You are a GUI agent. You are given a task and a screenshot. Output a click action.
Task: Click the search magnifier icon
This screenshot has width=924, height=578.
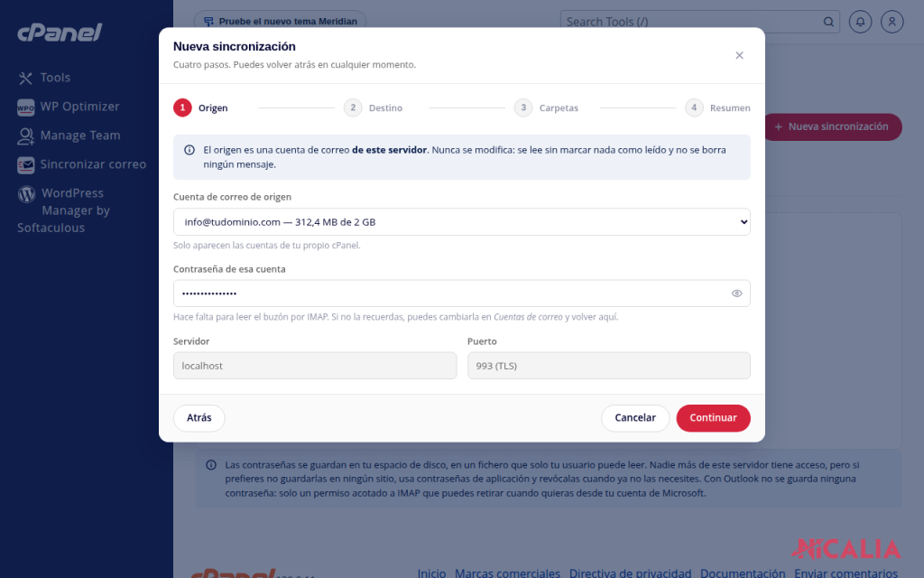click(828, 22)
